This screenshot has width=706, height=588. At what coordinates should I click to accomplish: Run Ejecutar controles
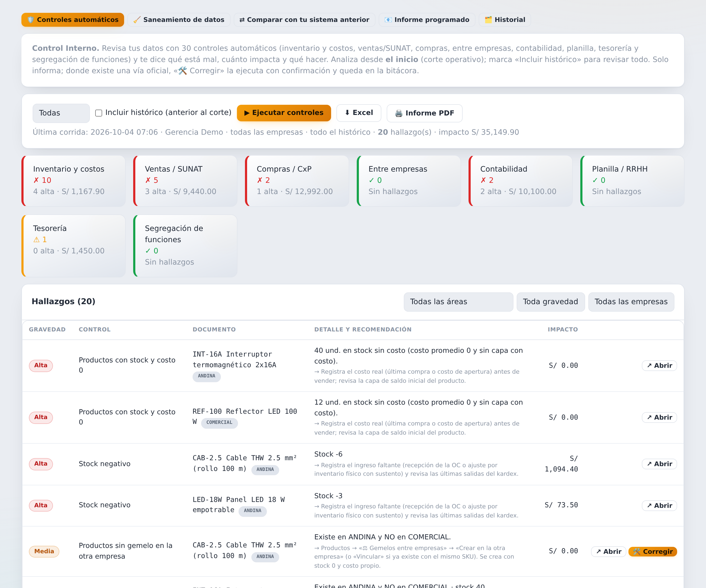[x=284, y=113]
